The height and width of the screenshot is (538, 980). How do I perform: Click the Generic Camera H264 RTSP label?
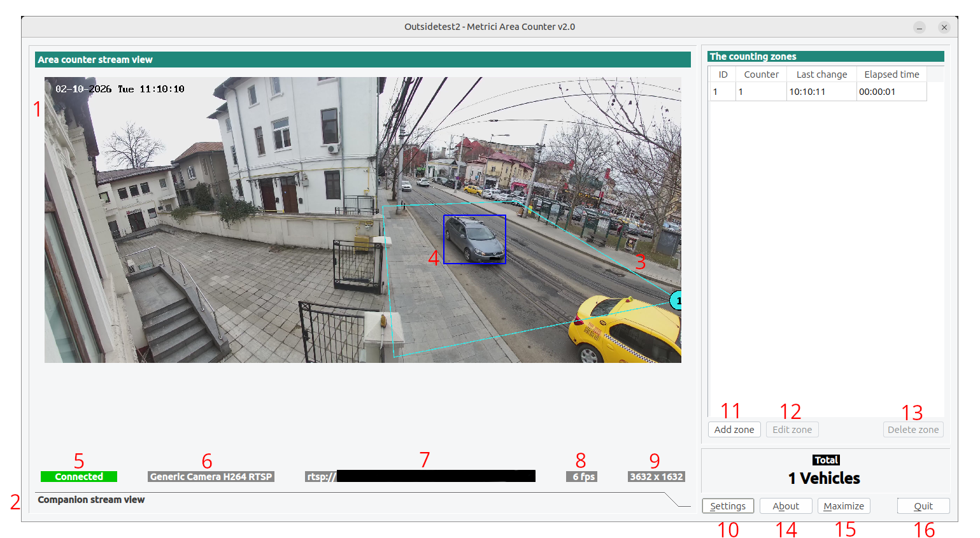[211, 477]
